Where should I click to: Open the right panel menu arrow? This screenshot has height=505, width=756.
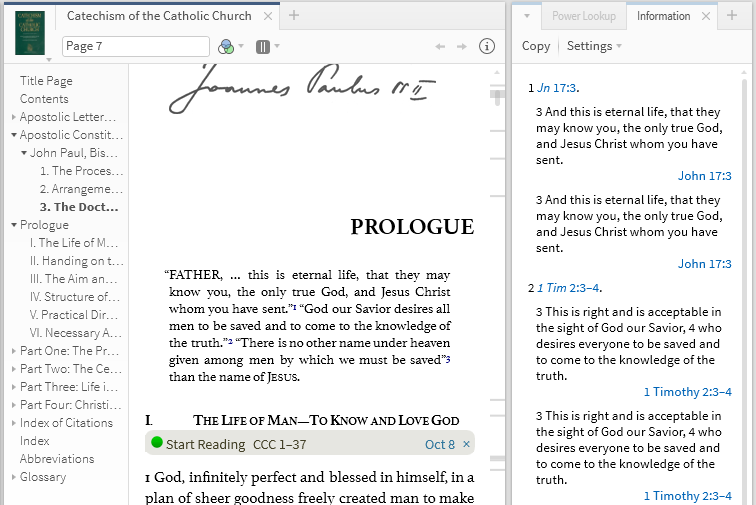click(x=527, y=16)
